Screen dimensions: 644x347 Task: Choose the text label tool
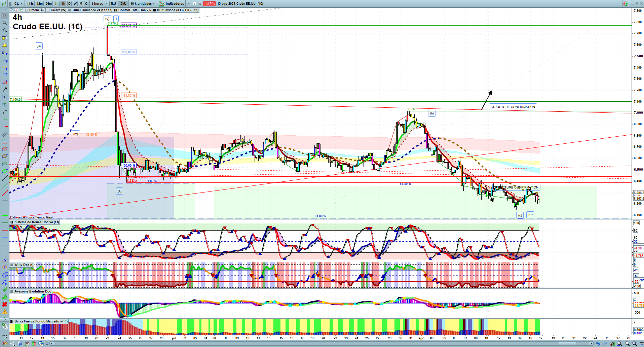click(x=5, y=97)
